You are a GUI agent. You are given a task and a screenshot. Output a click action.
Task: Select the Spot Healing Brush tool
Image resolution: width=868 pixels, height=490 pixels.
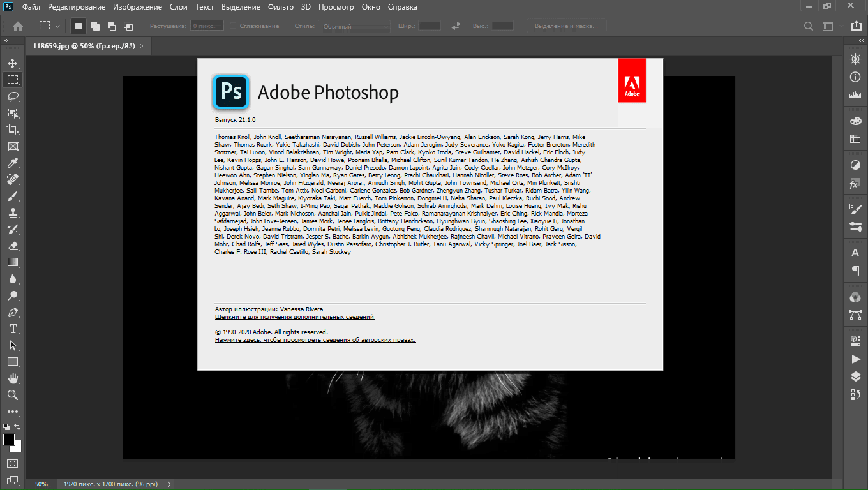coord(12,179)
